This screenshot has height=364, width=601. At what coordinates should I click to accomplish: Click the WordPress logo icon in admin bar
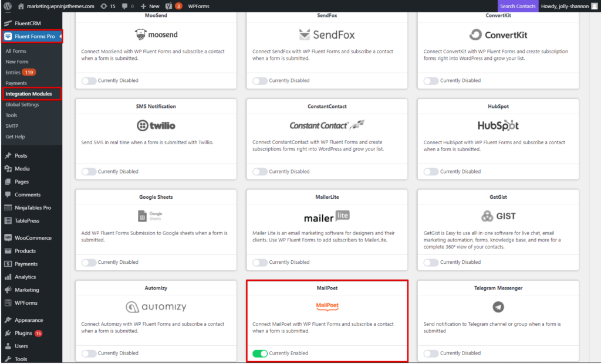coord(7,6)
